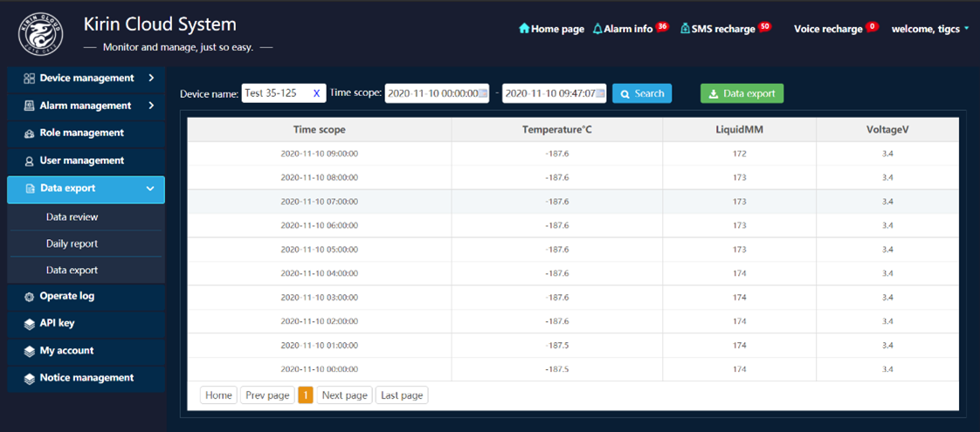Click the Kirin Cloud dragon logo
Viewport: 980px width, 432px height.
(41, 36)
